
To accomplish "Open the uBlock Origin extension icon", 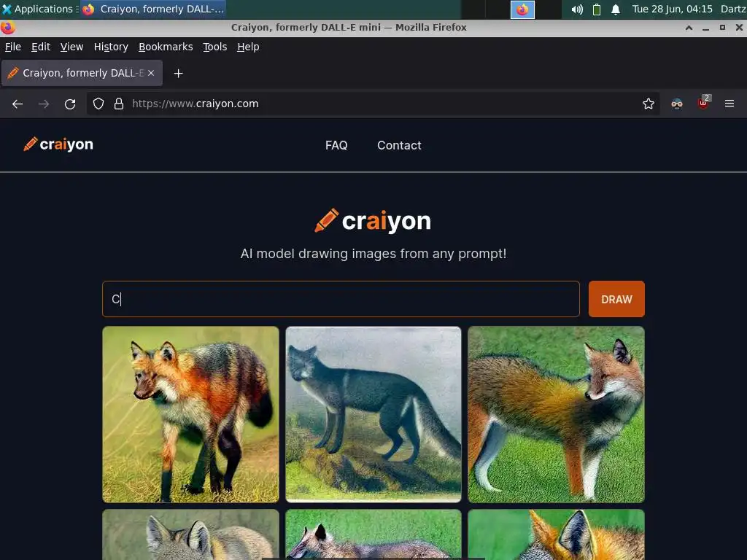I will pyautogui.click(x=704, y=103).
